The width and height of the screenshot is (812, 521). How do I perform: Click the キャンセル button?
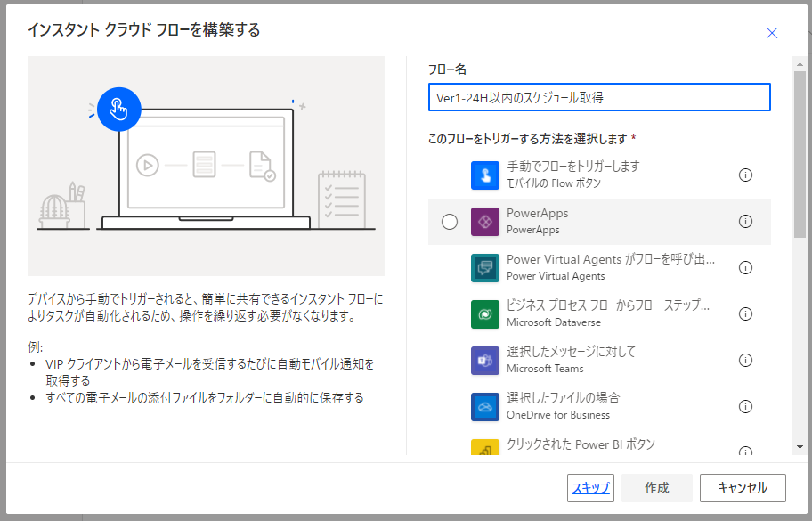(743, 487)
